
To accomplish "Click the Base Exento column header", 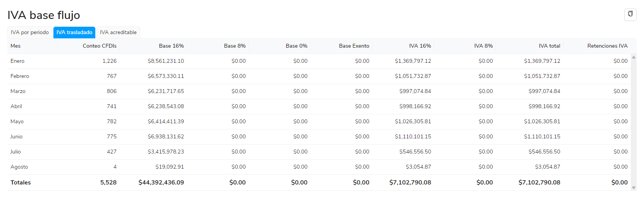I will 354,46.
